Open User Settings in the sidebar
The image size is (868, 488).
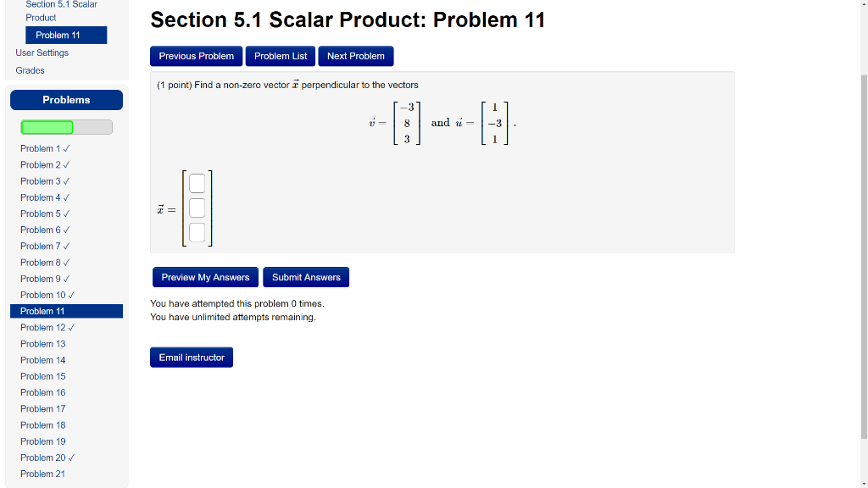click(x=42, y=53)
